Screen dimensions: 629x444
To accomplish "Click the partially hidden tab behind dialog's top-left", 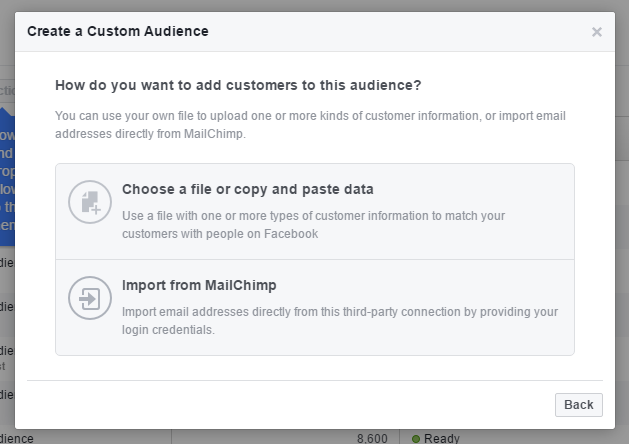I will [x=6, y=91].
